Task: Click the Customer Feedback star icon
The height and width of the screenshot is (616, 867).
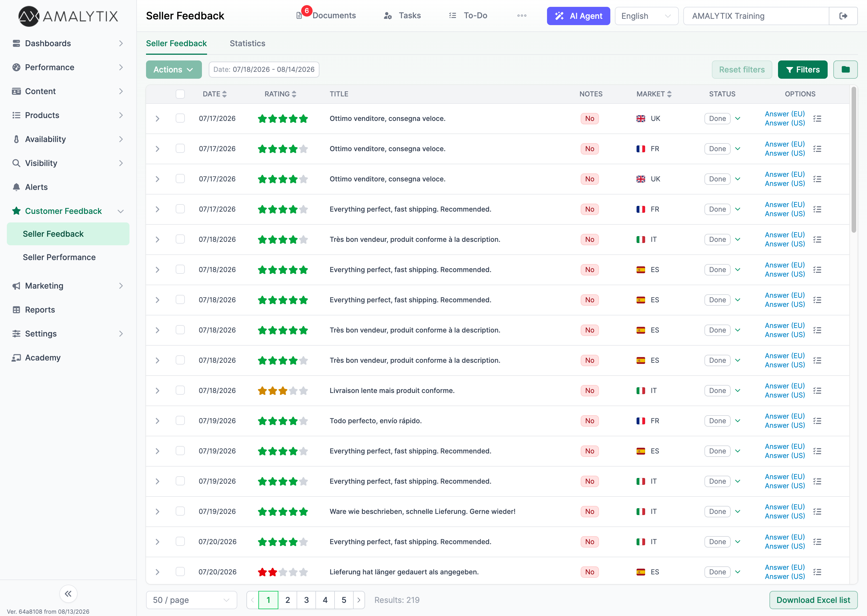Action: pyautogui.click(x=16, y=210)
